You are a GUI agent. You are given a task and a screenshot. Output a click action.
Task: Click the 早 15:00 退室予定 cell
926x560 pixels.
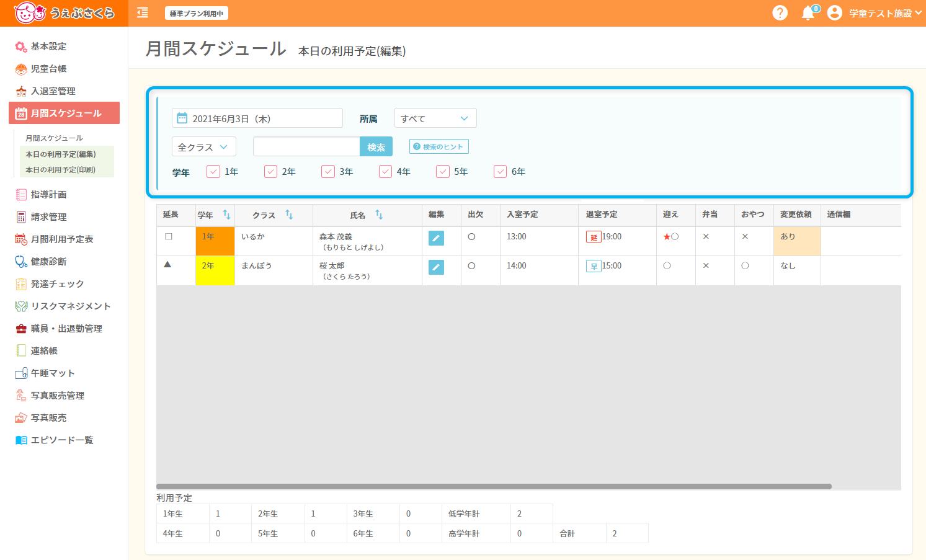(x=617, y=270)
